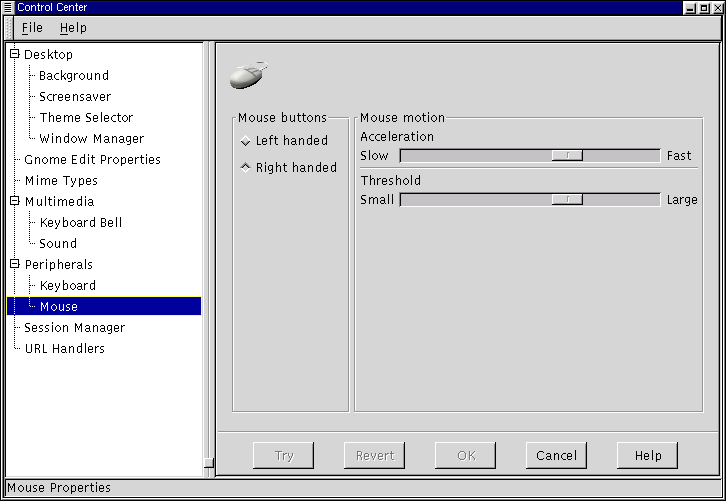
Task: Select Right handed mouse button option
Action: coord(246,168)
